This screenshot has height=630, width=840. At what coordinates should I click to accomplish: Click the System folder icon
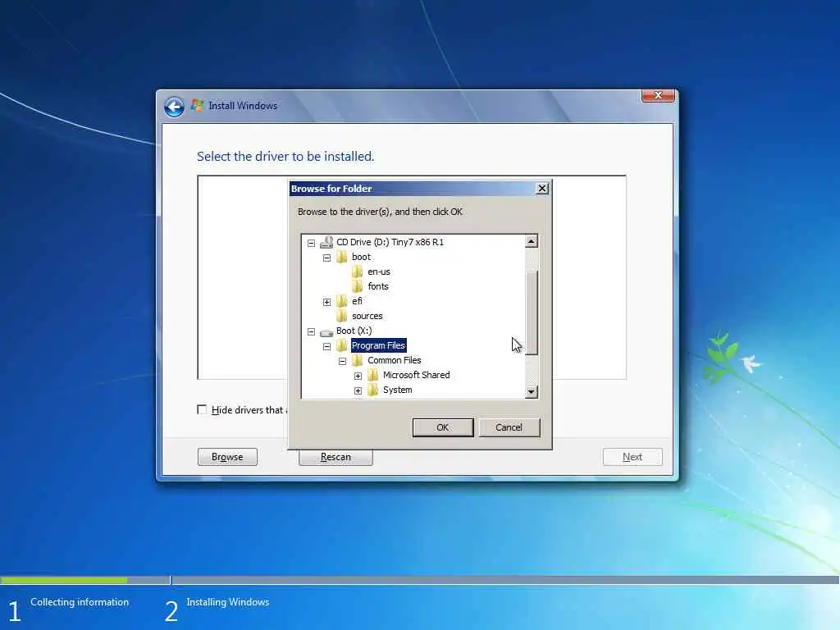[x=373, y=390]
